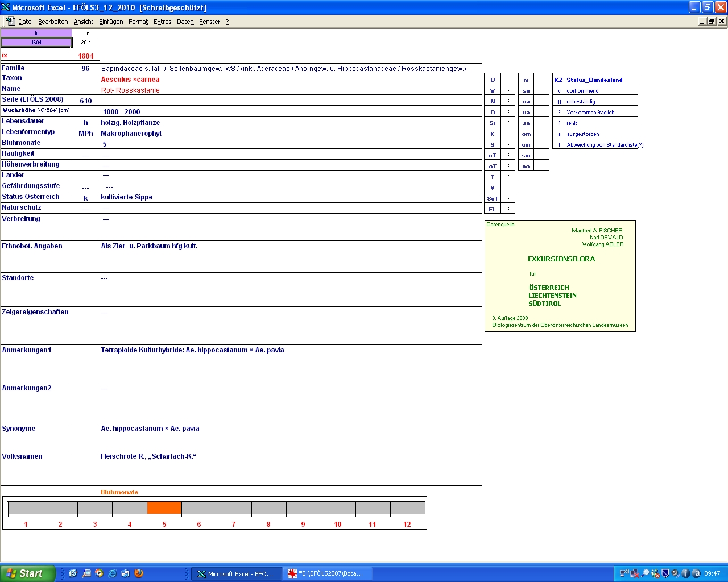Open the Datei menu

pyautogui.click(x=26, y=22)
